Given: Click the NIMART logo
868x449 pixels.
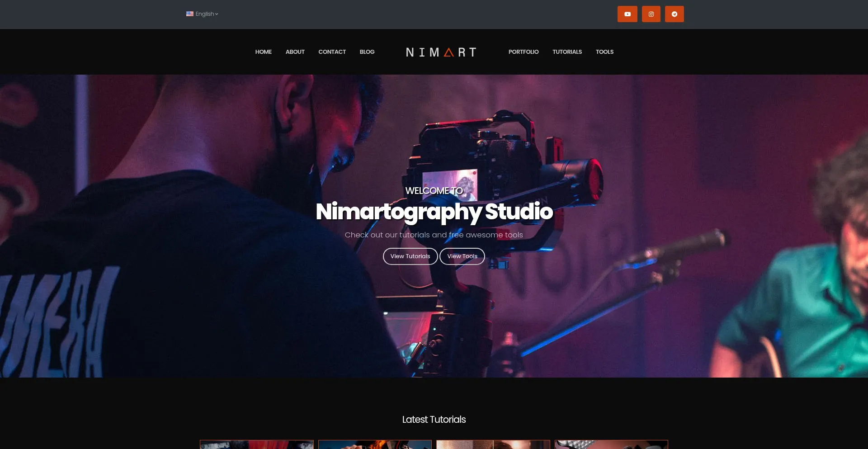Looking at the screenshot, I should click(x=441, y=52).
